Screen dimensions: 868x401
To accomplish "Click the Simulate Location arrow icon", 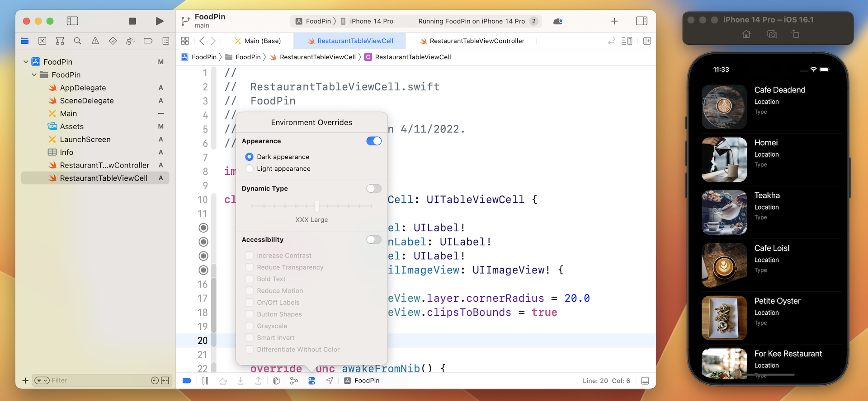I will coord(330,381).
